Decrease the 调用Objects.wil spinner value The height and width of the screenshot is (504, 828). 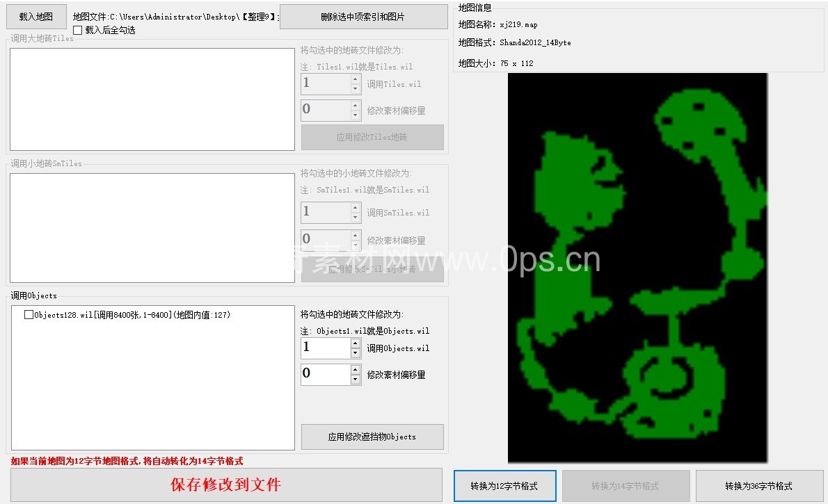pos(356,353)
